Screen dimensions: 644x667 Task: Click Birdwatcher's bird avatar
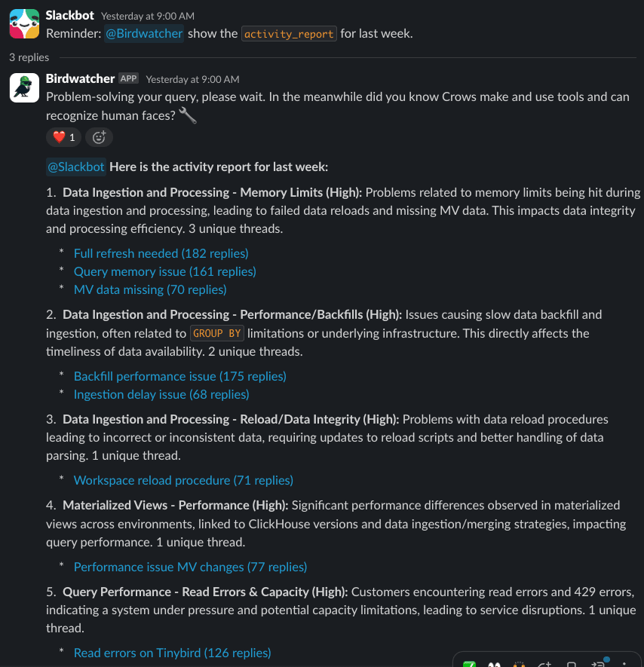coord(23,89)
